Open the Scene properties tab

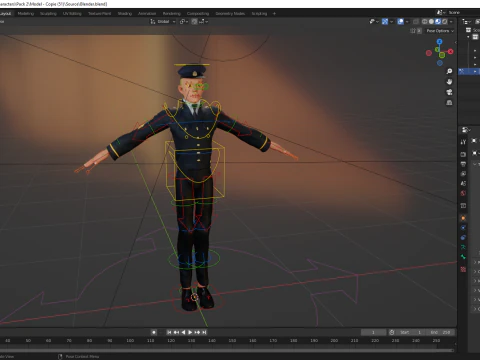coord(463,183)
